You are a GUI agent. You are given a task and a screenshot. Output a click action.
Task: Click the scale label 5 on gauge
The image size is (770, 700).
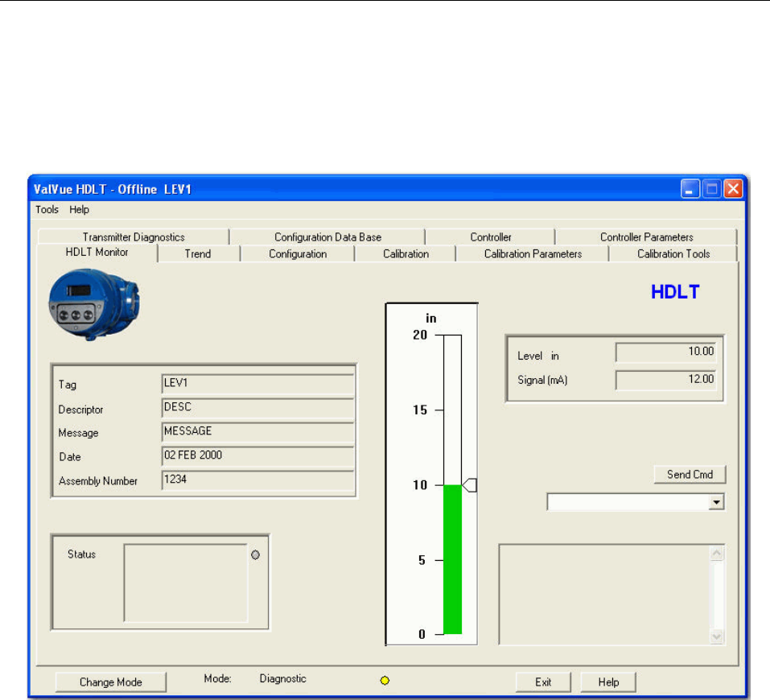tap(422, 560)
